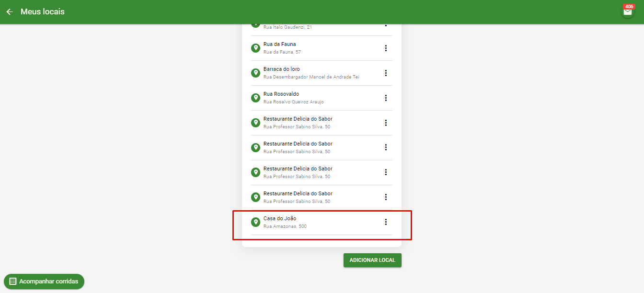644x293 pixels.
Task: Open three-dot menu for Casa do João
Action: pyautogui.click(x=386, y=222)
